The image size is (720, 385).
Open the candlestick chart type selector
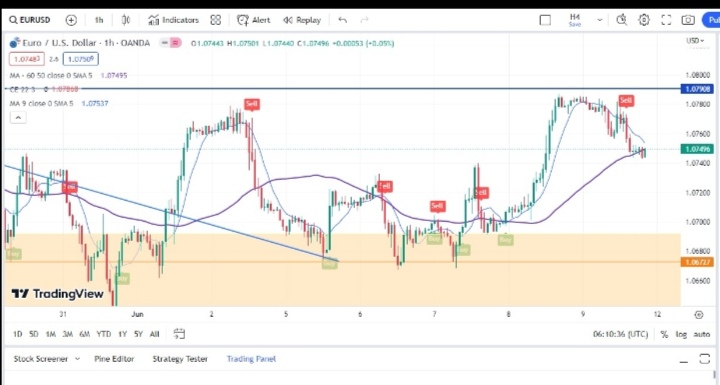(126, 20)
